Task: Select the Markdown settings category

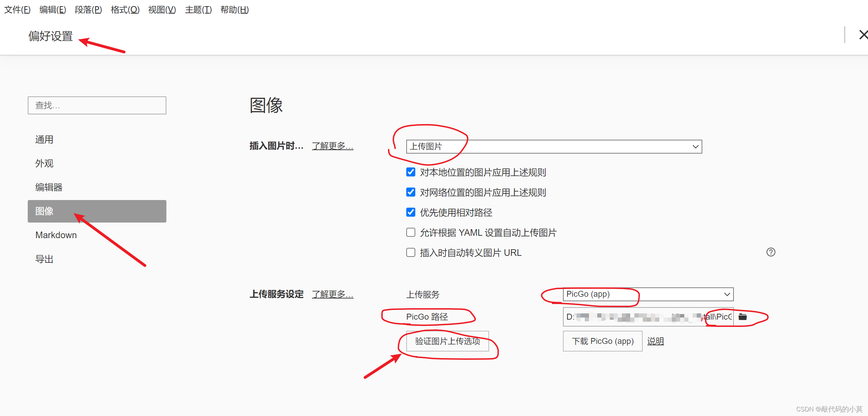Action: [56, 235]
